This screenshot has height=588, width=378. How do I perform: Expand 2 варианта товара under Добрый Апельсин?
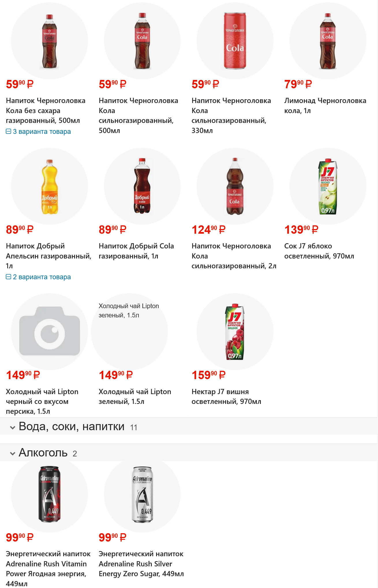pyautogui.click(x=38, y=277)
